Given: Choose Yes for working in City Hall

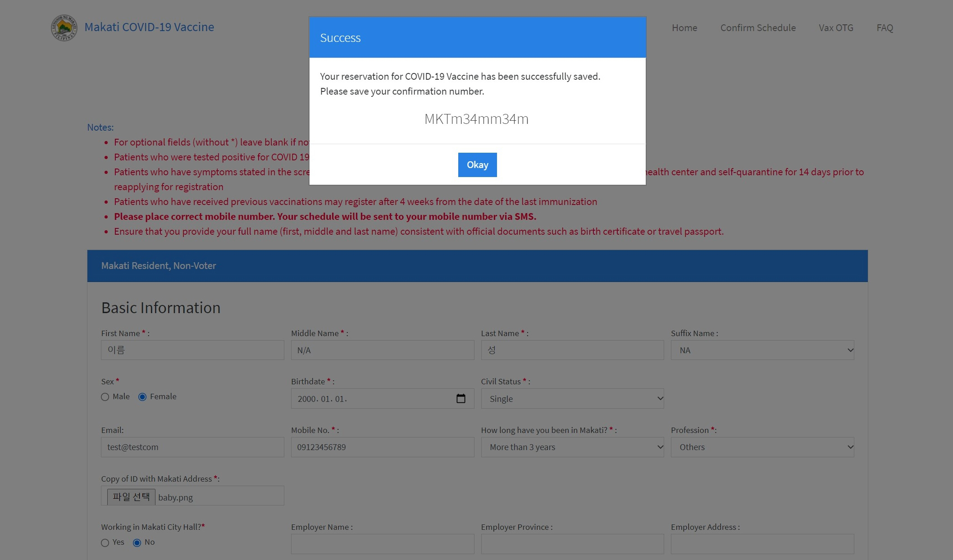Looking at the screenshot, I should tap(105, 543).
